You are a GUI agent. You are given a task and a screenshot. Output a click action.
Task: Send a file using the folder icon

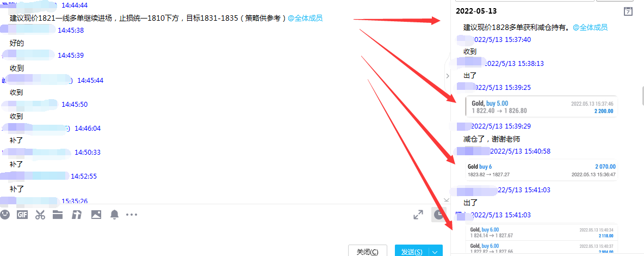(58, 215)
